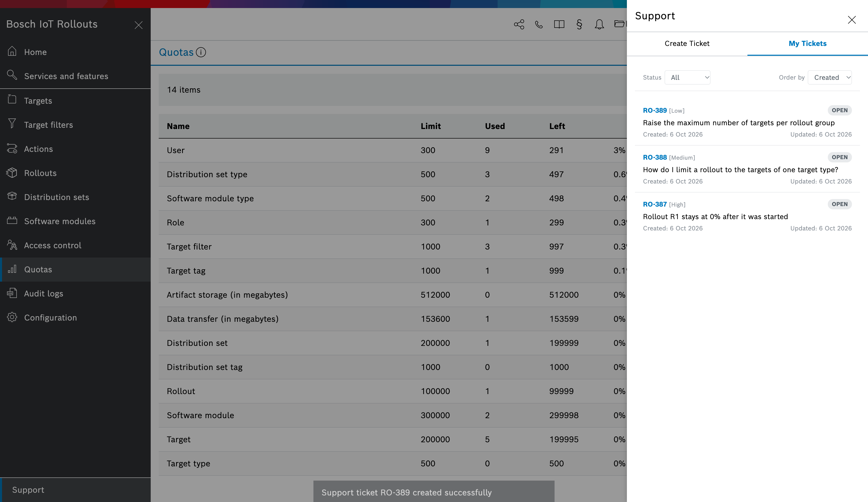Open notifications bell icon

point(599,24)
